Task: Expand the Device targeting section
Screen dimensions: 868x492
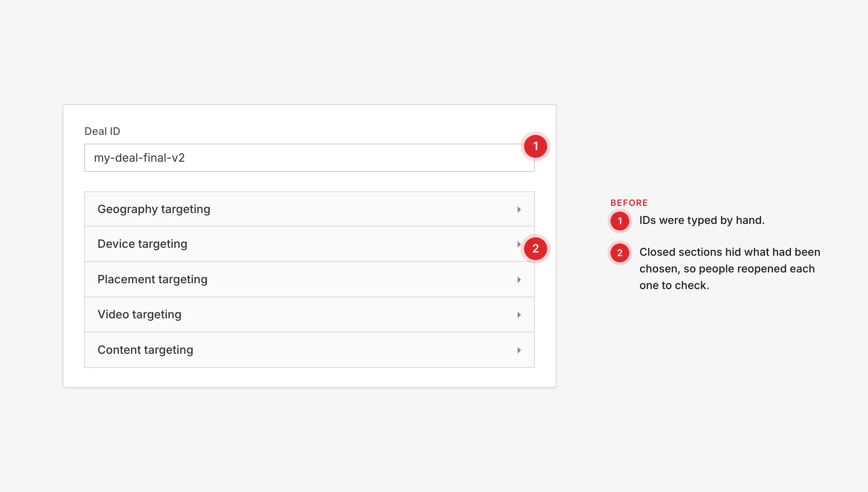Action: [309, 244]
